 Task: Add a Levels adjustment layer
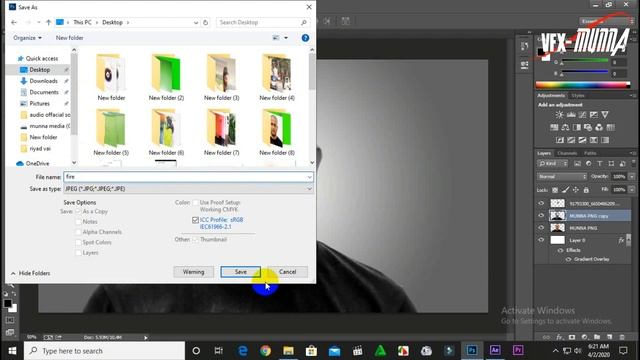(x=571, y=115)
